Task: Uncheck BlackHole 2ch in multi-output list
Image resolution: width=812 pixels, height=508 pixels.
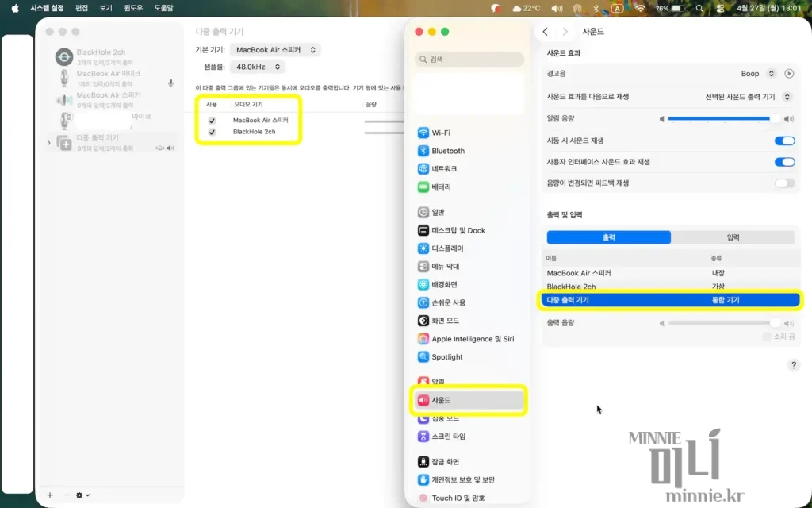Action: point(212,132)
